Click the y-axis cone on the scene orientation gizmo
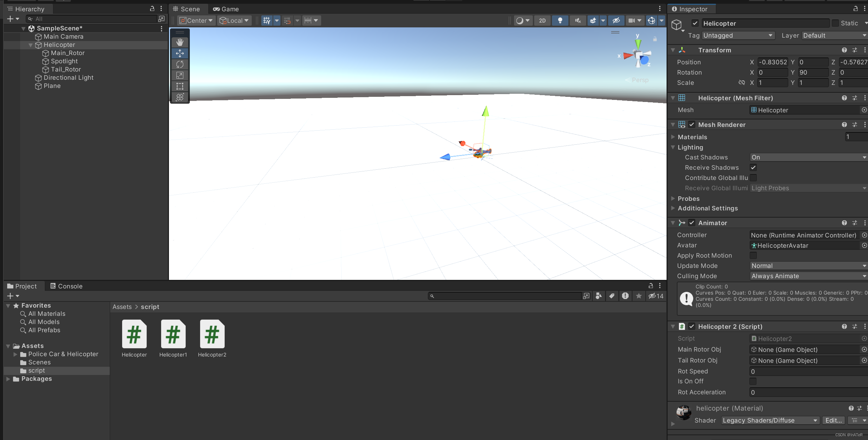 pos(637,44)
